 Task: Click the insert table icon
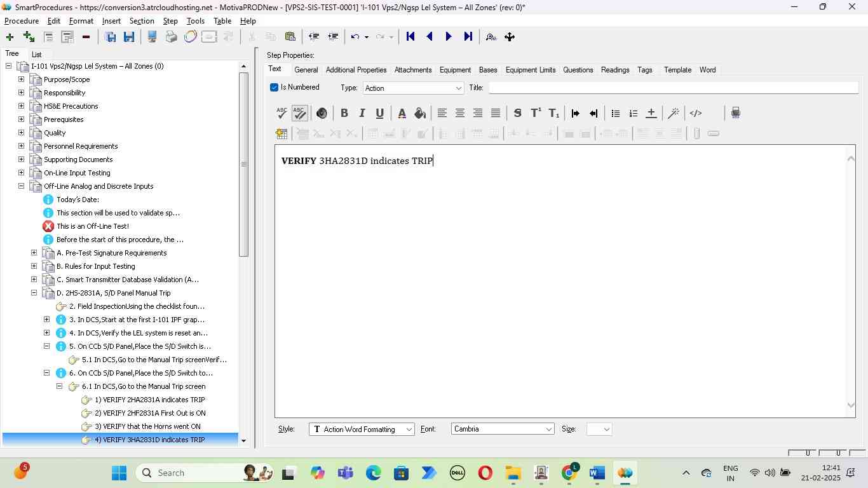(281, 133)
